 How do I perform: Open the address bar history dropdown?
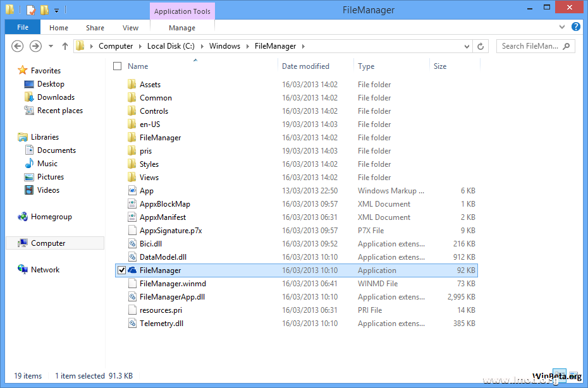tap(466, 45)
